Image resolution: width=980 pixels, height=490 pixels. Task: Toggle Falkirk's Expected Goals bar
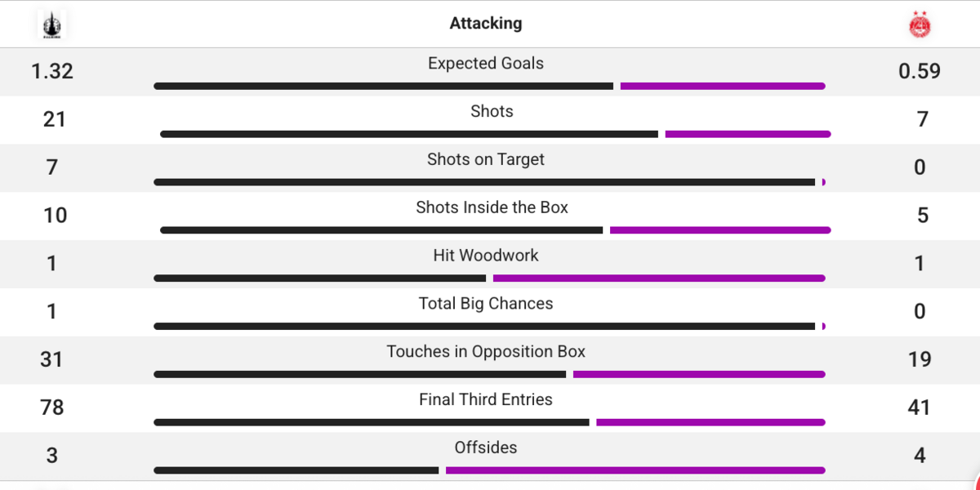384,85
